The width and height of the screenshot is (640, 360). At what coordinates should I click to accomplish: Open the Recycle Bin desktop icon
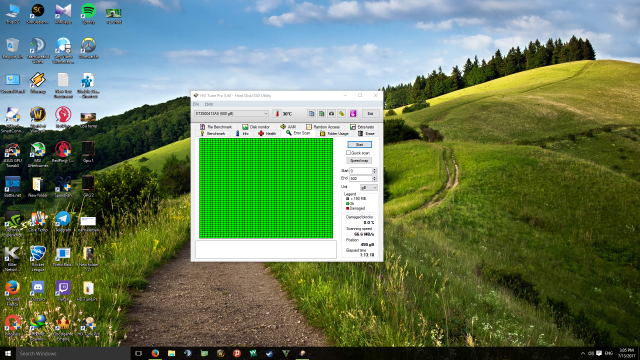click(x=13, y=49)
